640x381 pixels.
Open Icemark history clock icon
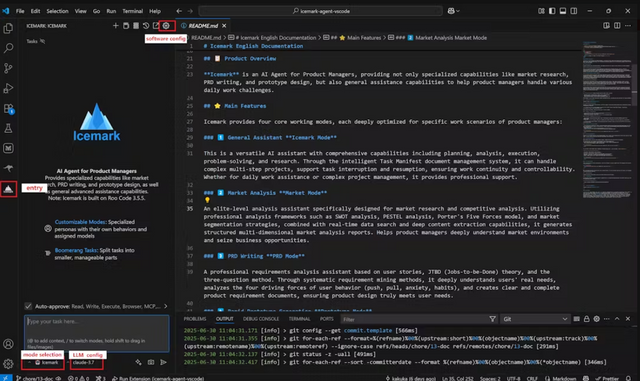coord(146,26)
